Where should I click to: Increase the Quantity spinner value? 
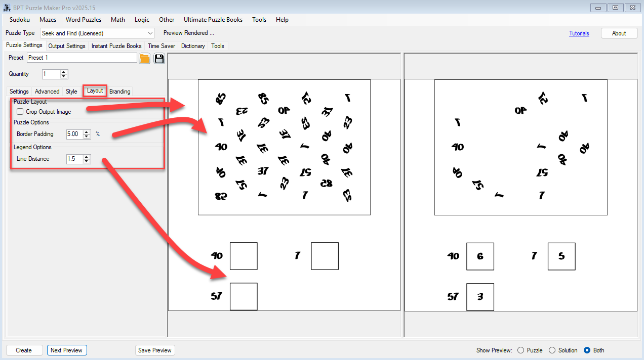click(x=64, y=72)
